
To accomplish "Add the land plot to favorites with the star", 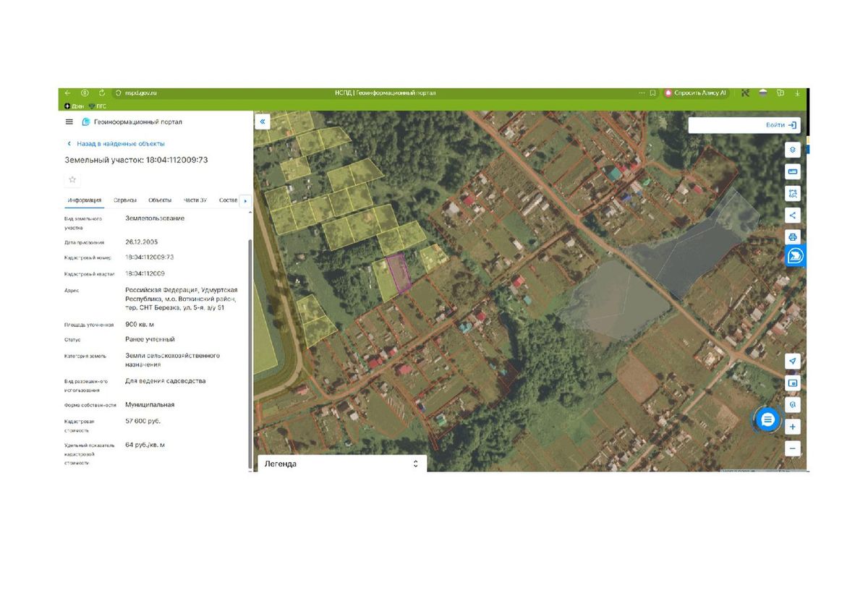I will pyautogui.click(x=72, y=179).
